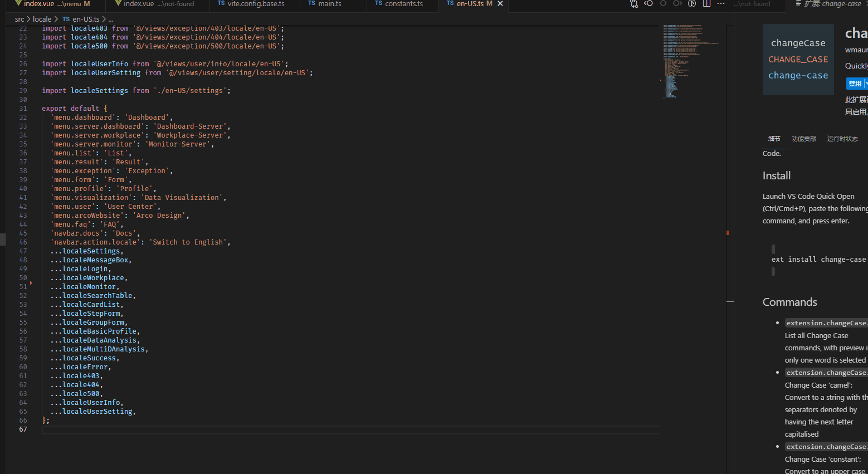Select the 功能贡献 tab

pos(804,139)
